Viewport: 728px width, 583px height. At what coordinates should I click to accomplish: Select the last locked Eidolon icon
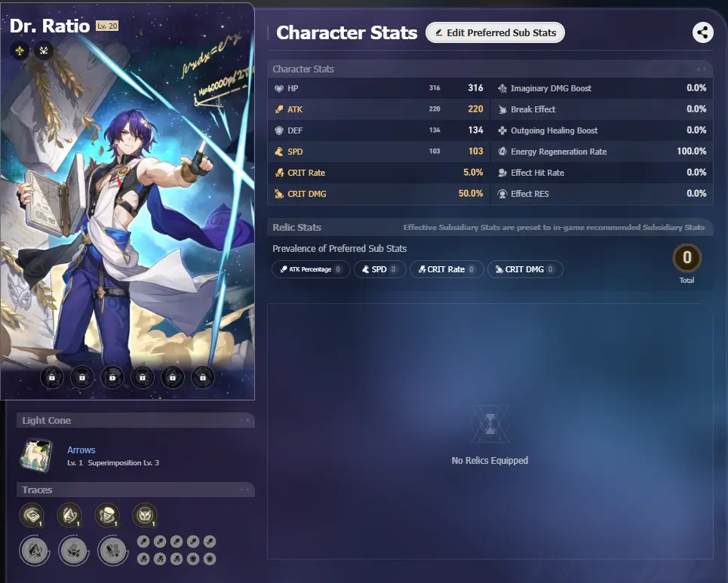203,377
